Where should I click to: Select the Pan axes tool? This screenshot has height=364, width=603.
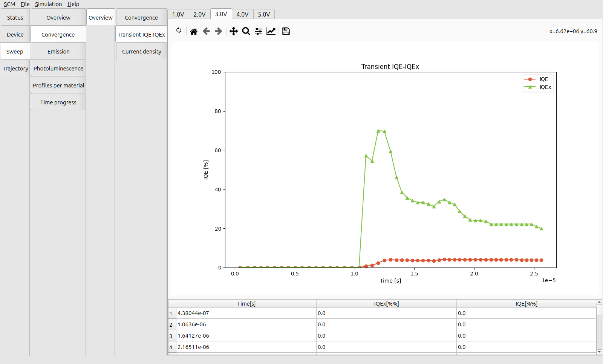click(x=234, y=31)
